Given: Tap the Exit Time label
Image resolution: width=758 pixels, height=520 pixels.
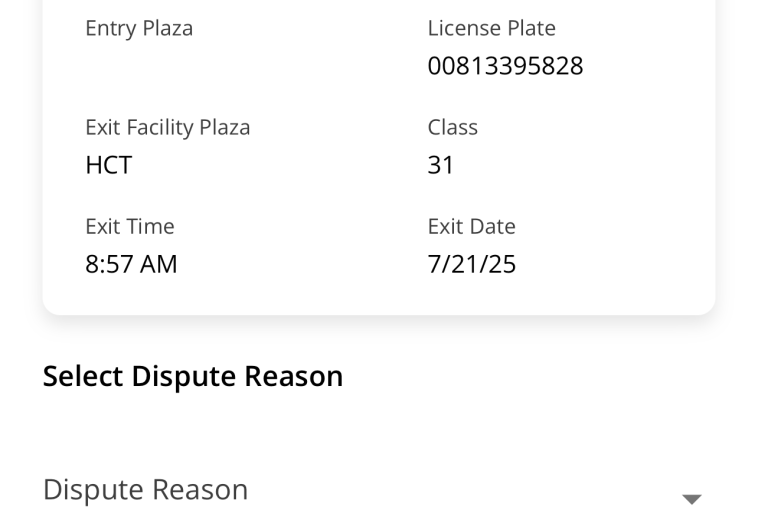Looking at the screenshot, I should click(129, 226).
